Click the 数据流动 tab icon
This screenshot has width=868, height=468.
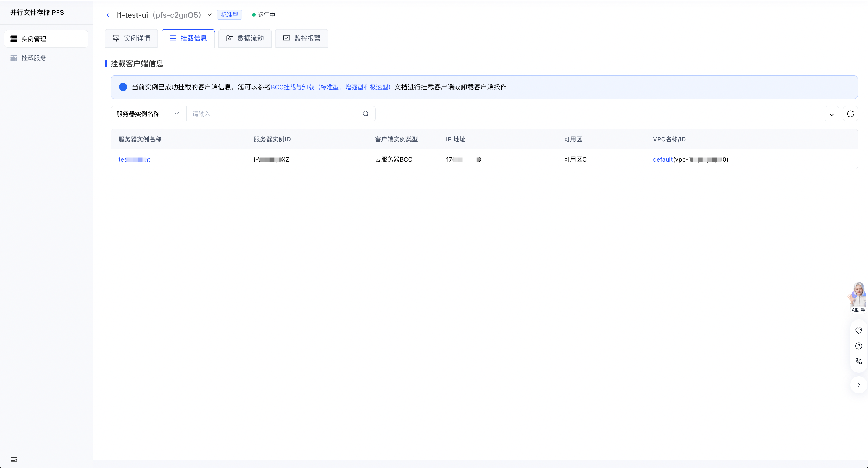[x=230, y=38]
